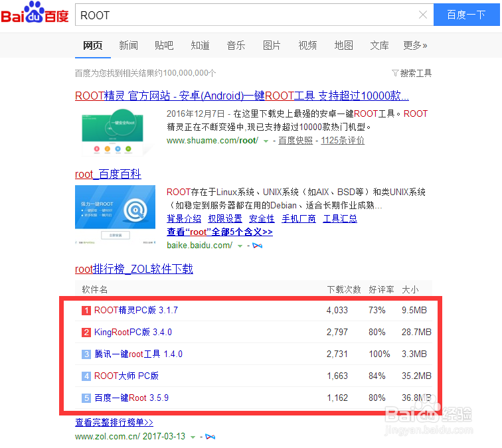
Task: Switch to the 新闻 tab
Action: coord(129,45)
